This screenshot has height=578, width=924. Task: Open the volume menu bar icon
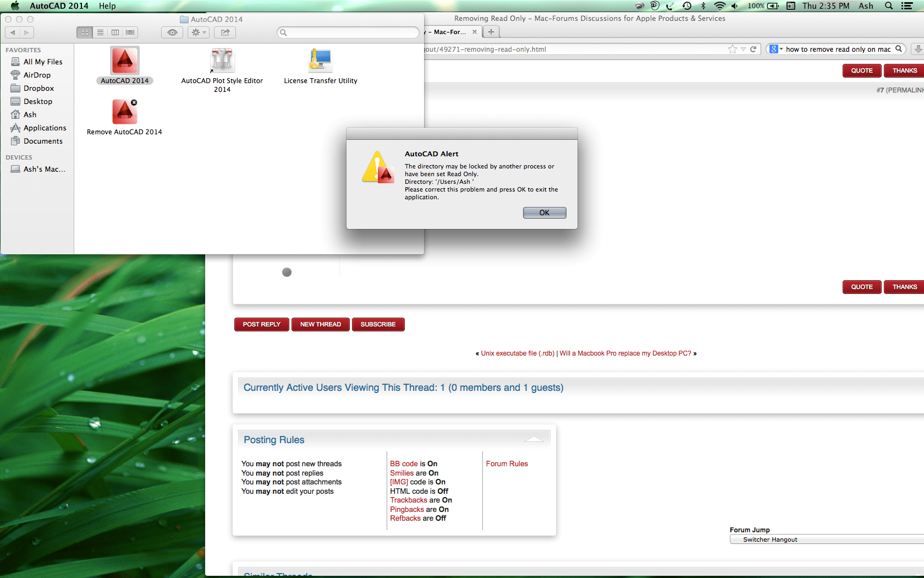735,6
